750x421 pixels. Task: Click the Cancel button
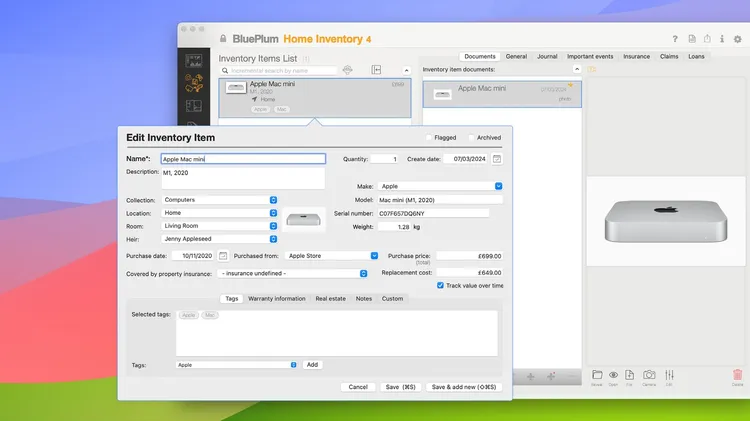[358, 387]
